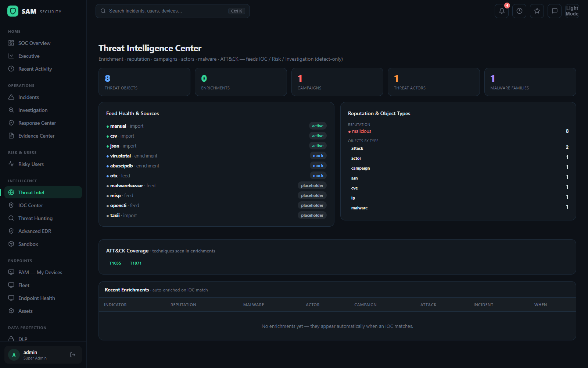Click the Threat Intel globe icon
588x368 pixels.
pos(11,192)
